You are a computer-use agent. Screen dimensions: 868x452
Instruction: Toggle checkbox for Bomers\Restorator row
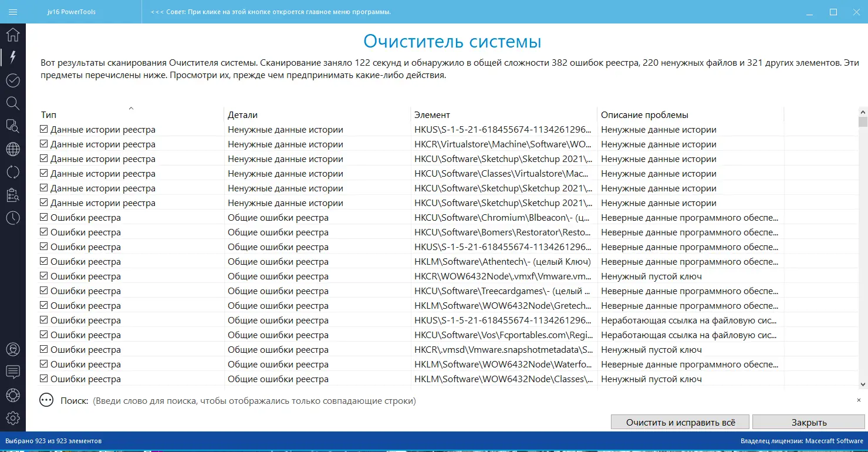44,232
